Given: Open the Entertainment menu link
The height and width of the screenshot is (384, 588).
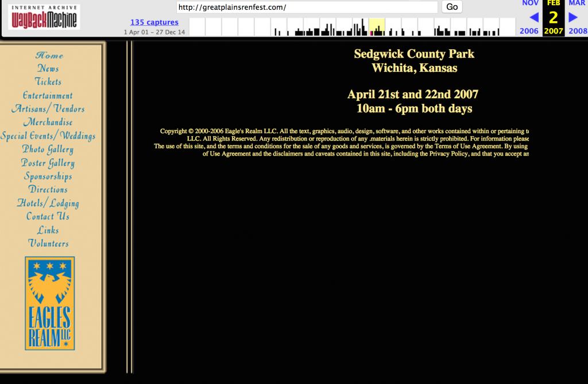Looking at the screenshot, I should point(48,95).
